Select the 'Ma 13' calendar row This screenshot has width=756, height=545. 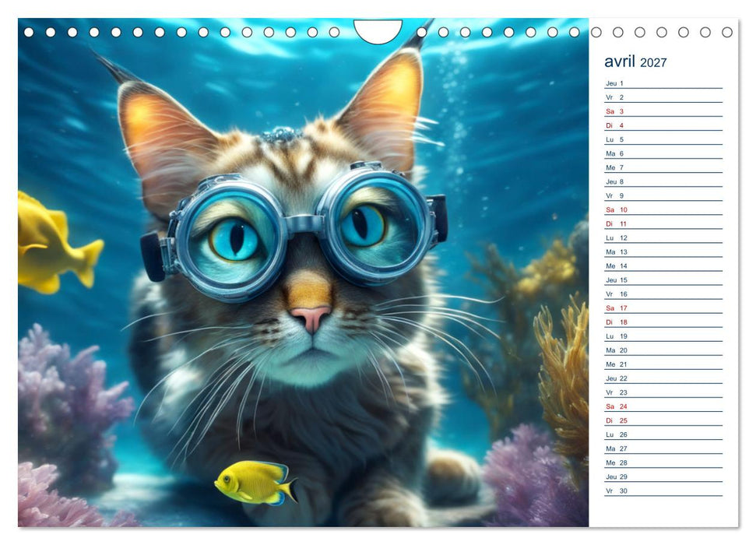663,251
